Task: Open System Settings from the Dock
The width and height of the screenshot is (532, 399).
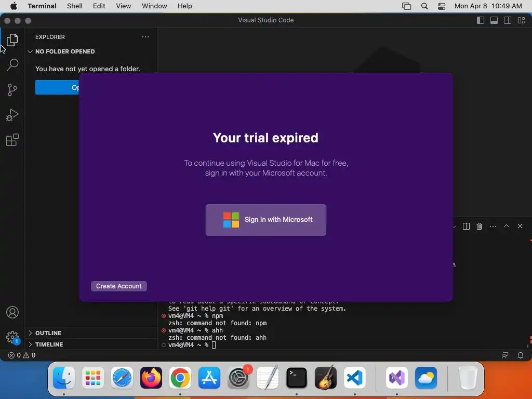Action: click(x=238, y=378)
